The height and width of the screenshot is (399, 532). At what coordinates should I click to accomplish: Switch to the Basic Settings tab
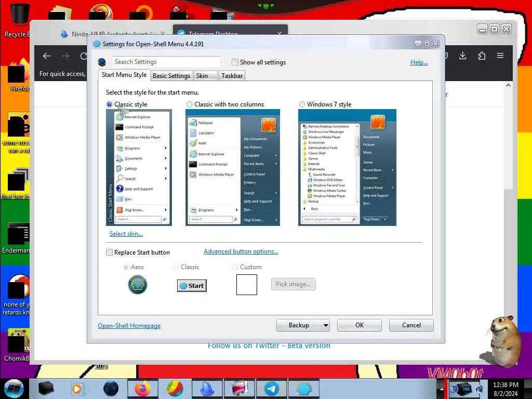(171, 76)
